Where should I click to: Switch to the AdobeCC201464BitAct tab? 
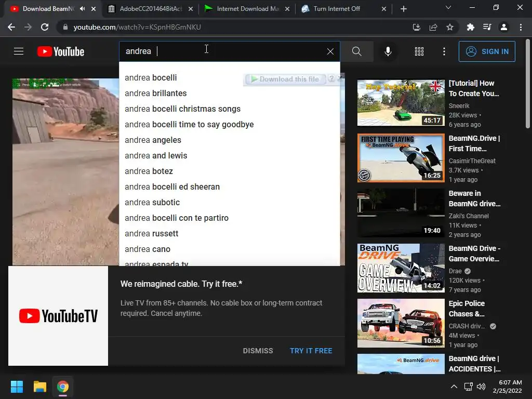(151, 9)
